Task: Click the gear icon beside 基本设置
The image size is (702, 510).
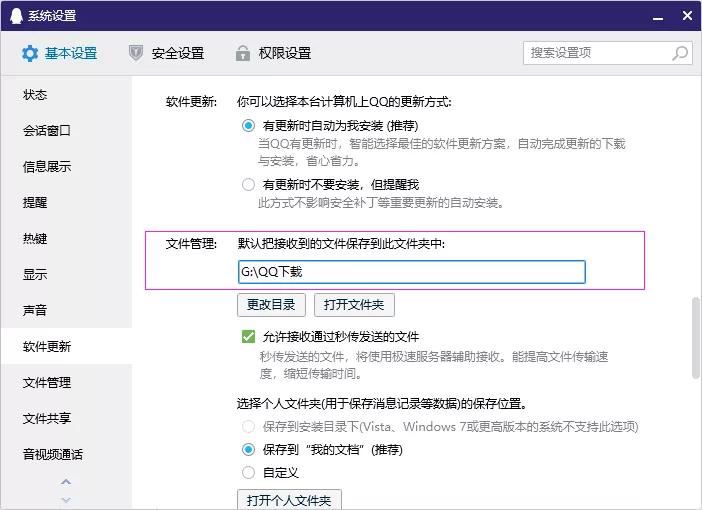Action: coord(30,53)
